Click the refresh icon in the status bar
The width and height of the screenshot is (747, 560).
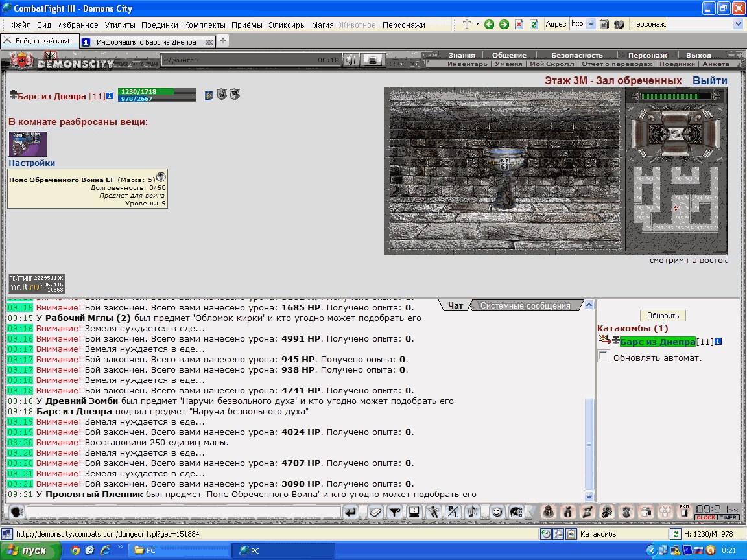[674, 534]
